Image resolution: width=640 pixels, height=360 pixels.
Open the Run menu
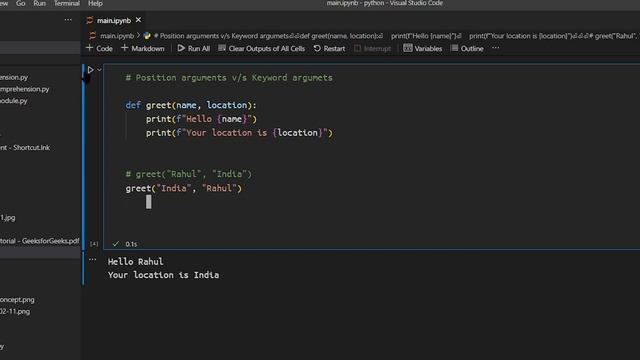pos(40,3)
